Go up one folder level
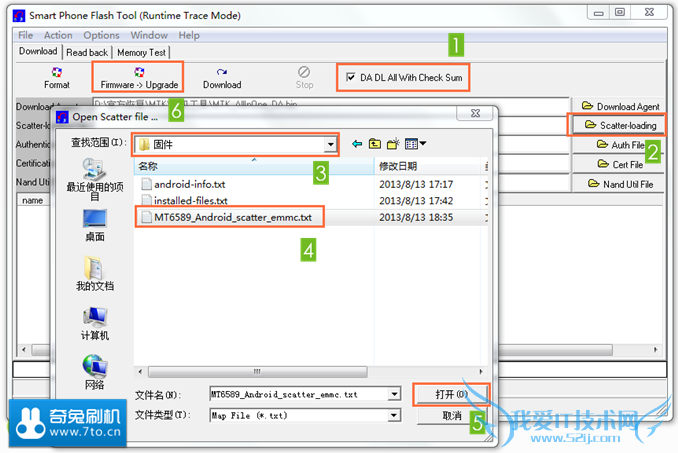 (374, 144)
